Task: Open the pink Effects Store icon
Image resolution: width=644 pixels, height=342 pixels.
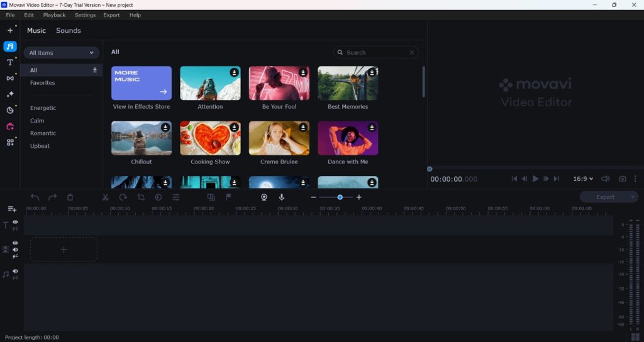Action: pyautogui.click(x=10, y=126)
